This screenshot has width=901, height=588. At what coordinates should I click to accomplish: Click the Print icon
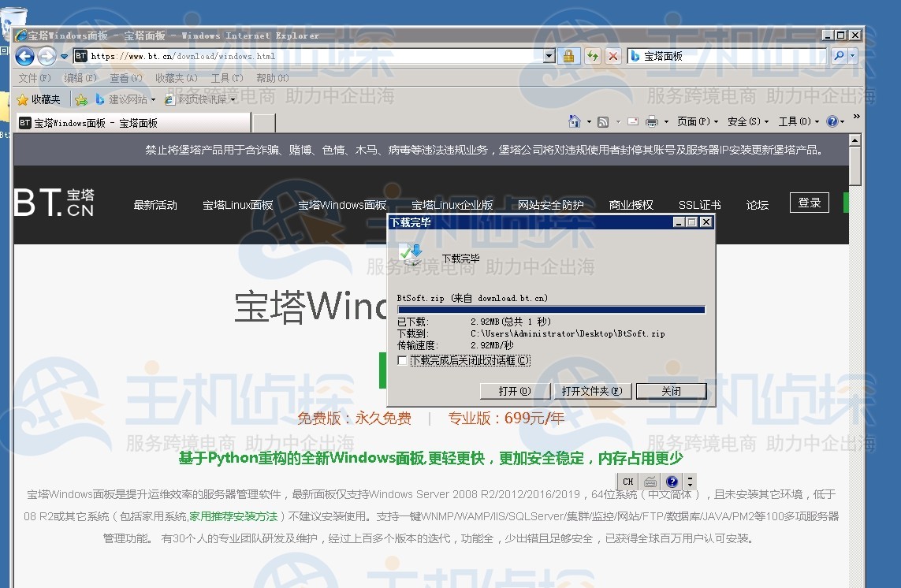pos(653,121)
